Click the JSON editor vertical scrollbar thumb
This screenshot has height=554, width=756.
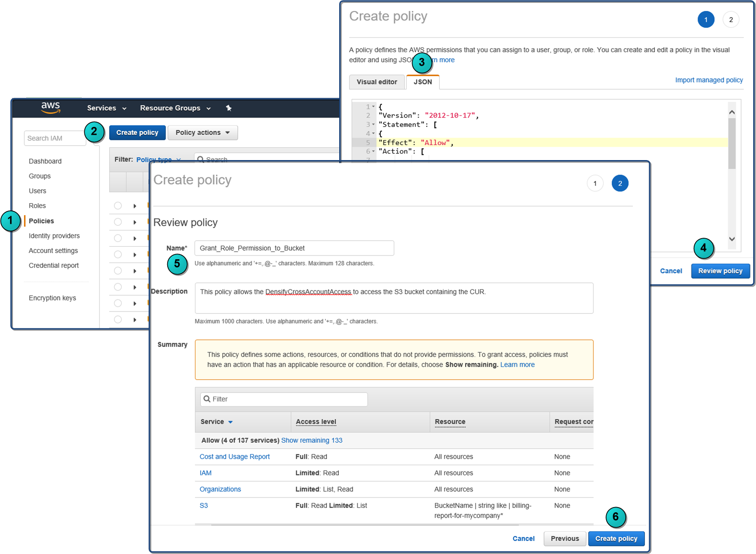(732, 144)
